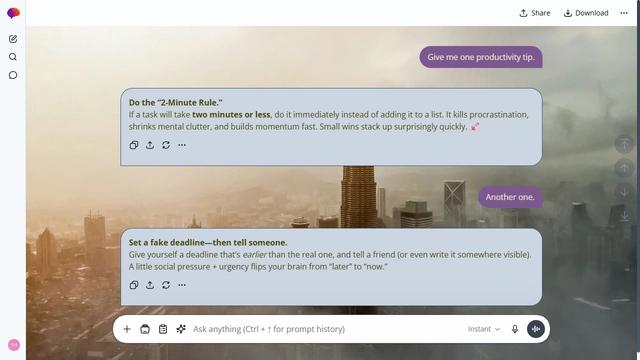Focus the Ask anything input field
The width and height of the screenshot is (640, 360).
(x=327, y=329)
